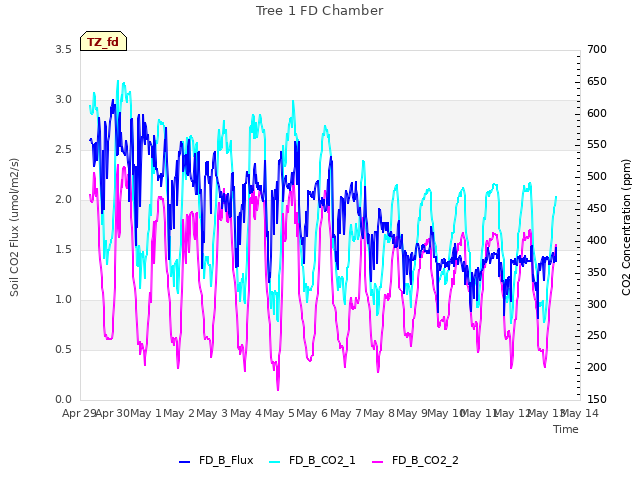Click the 2.5 tick on left axis
640x480 pixels.
[63, 149]
